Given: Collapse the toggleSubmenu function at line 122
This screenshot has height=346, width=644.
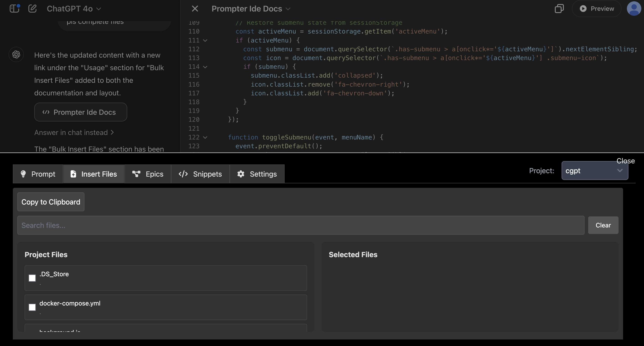Looking at the screenshot, I should (205, 137).
